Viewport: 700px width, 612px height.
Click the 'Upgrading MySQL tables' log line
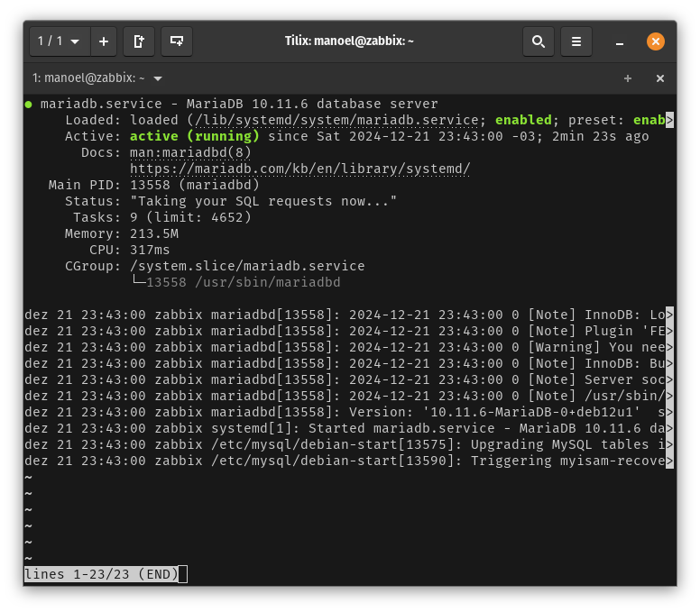coord(349,444)
